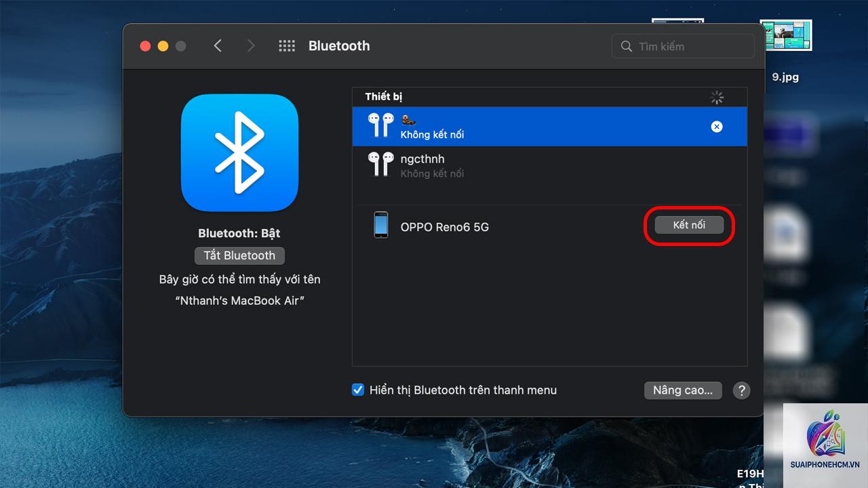Image resolution: width=868 pixels, height=488 pixels.
Task: Click the Không kết nối status in the highlighted row
Action: [x=432, y=134]
